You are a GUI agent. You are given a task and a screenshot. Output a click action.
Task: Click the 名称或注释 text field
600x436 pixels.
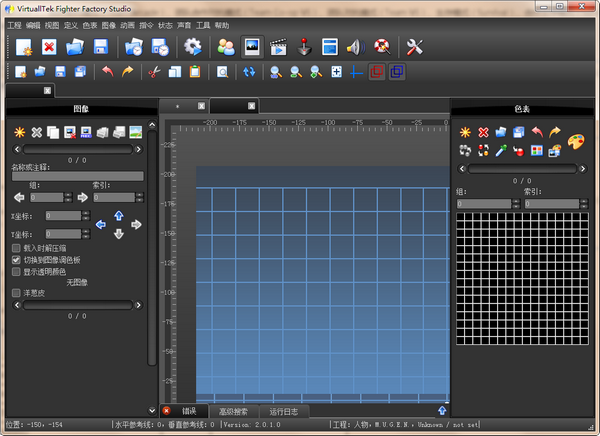point(77,176)
